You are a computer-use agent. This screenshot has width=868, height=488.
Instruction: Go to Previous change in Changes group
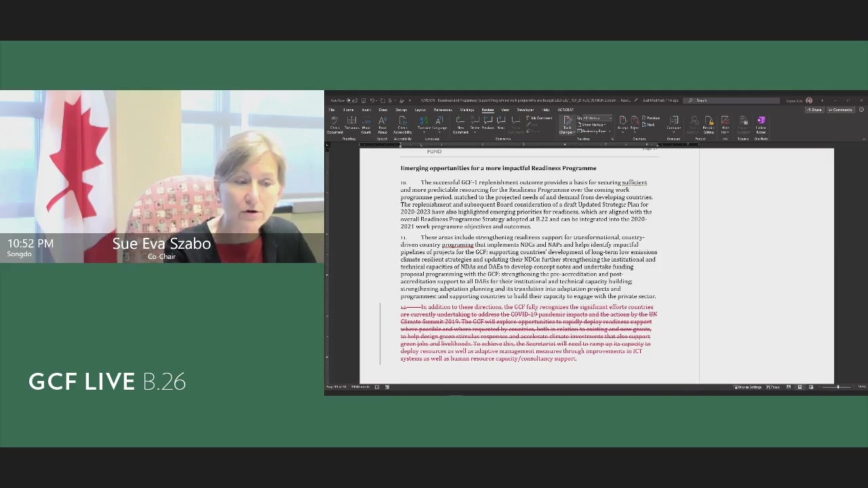(650, 118)
